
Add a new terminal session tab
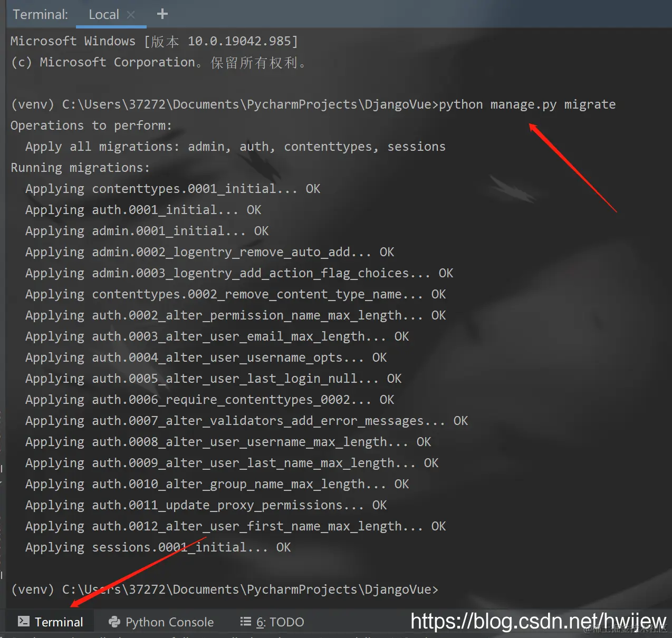point(162,14)
